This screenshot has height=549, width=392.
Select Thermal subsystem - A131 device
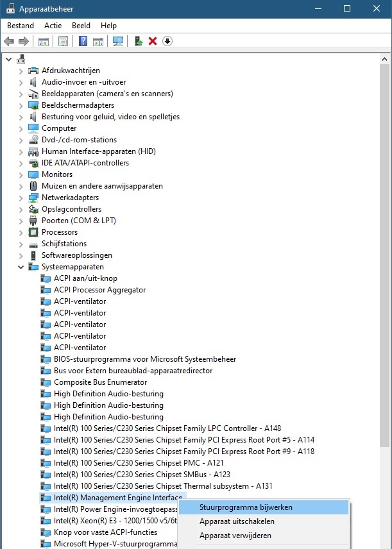(163, 486)
